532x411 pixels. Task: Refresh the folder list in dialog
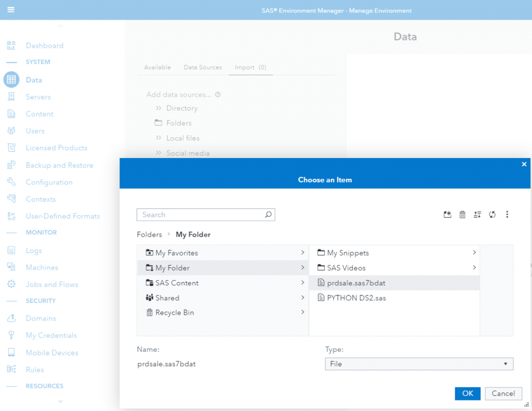492,215
